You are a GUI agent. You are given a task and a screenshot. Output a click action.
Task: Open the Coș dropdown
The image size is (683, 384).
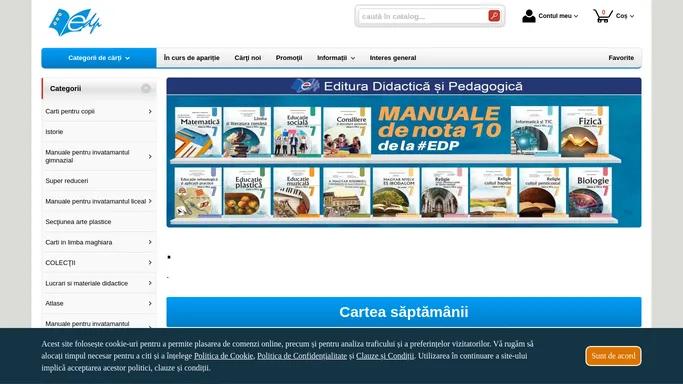click(x=625, y=16)
